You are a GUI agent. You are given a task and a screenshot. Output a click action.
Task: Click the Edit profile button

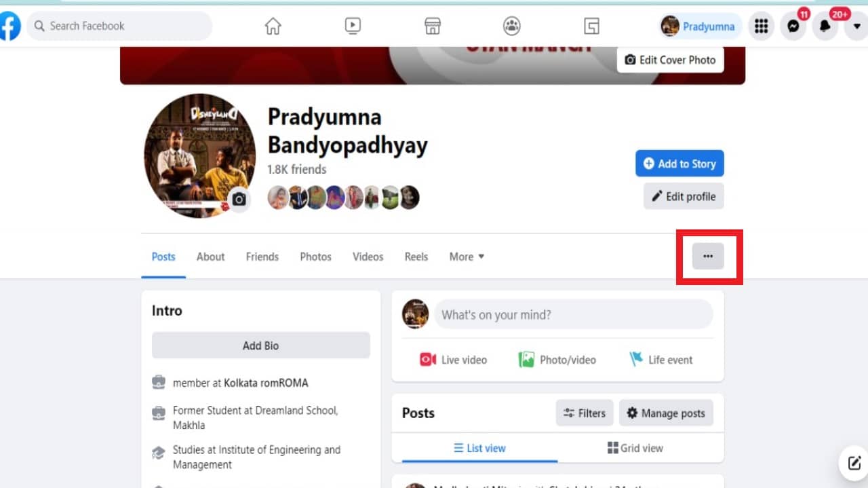click(684, 196)
